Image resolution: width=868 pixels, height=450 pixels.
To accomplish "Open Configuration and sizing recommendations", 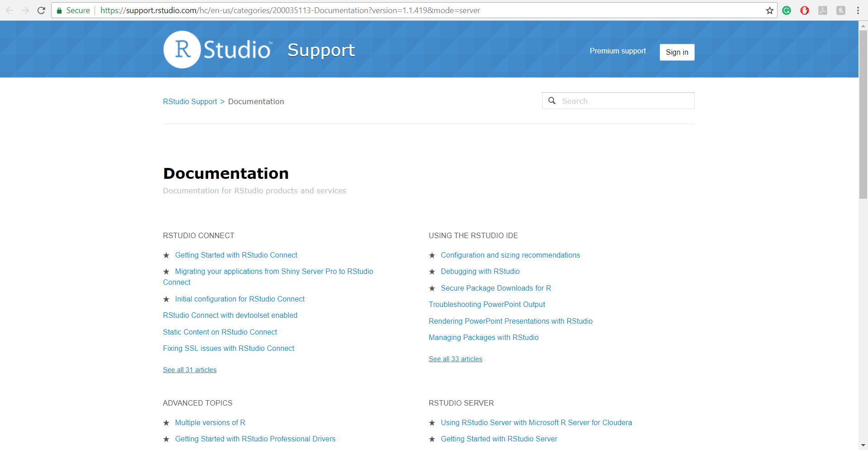I will pyautogui.click(x=510, y=255).
